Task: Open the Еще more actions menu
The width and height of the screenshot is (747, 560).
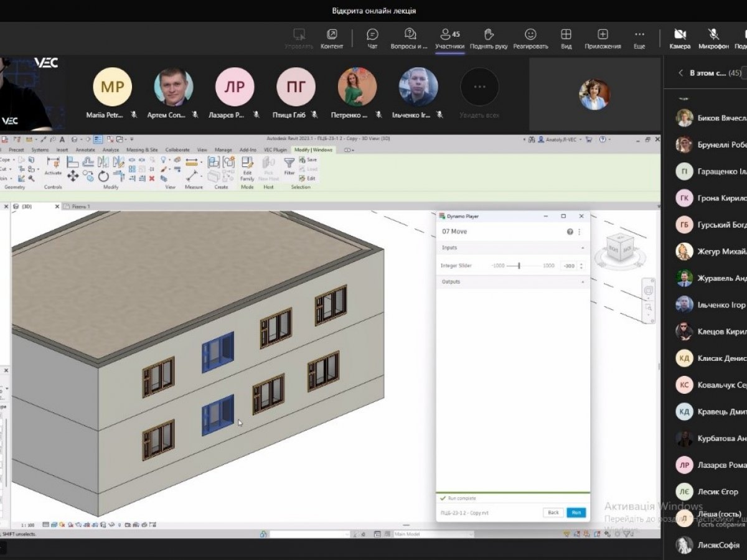Action: 639,38
